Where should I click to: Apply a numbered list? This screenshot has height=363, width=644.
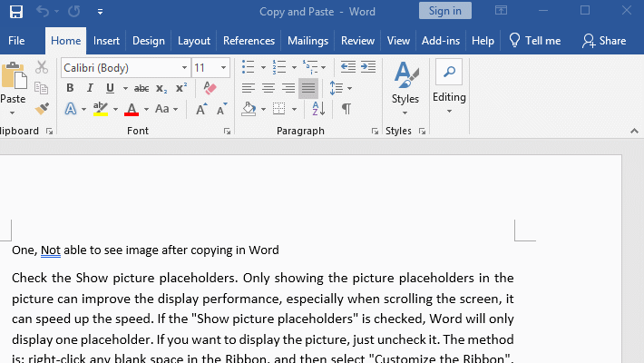tap(279, 67)
